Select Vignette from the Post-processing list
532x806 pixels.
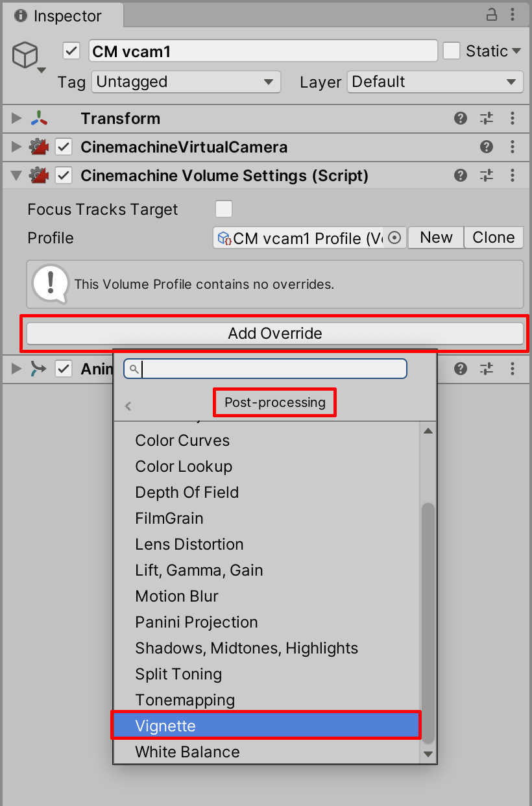[266, 726]
